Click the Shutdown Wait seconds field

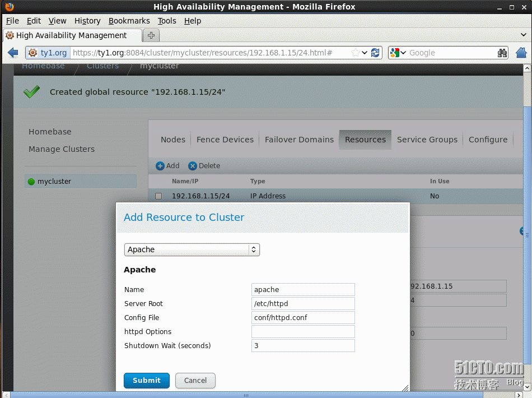(303, 346)
